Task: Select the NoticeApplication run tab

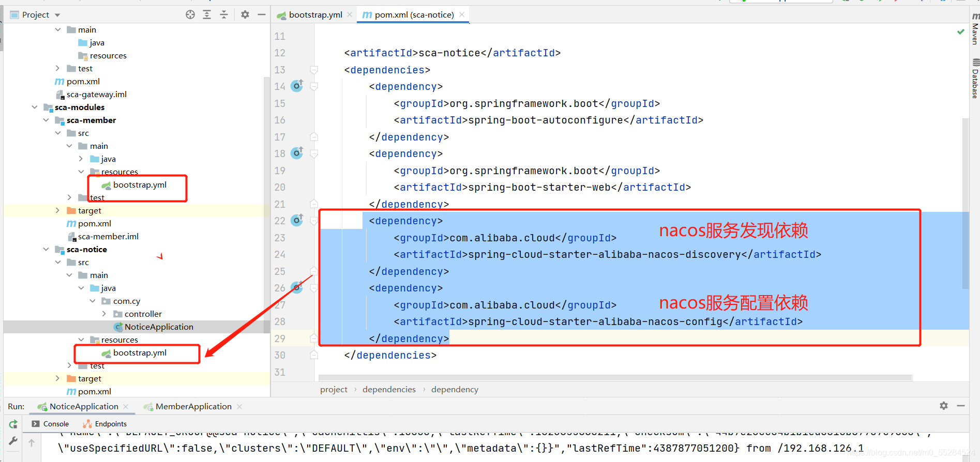Action: (79, 407)
